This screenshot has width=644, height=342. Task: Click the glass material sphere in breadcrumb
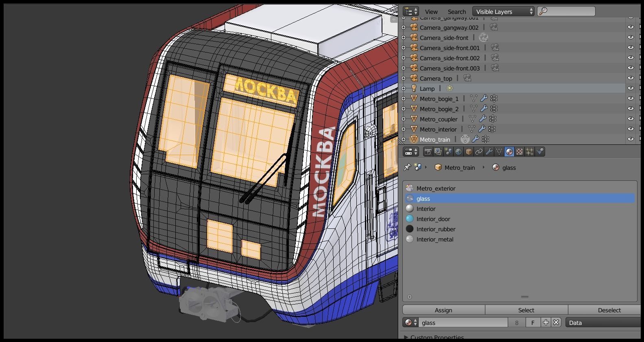(496, 167)
